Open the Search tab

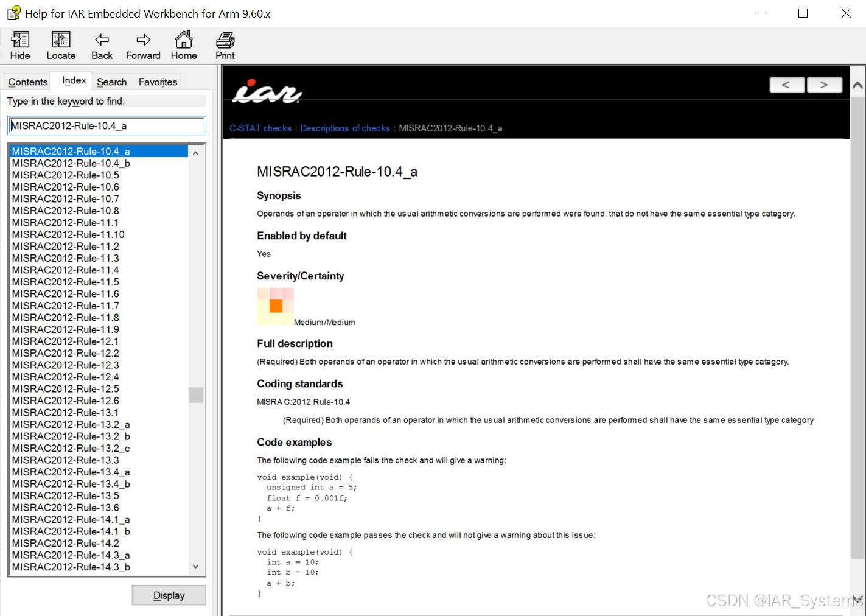coord(112,82)
